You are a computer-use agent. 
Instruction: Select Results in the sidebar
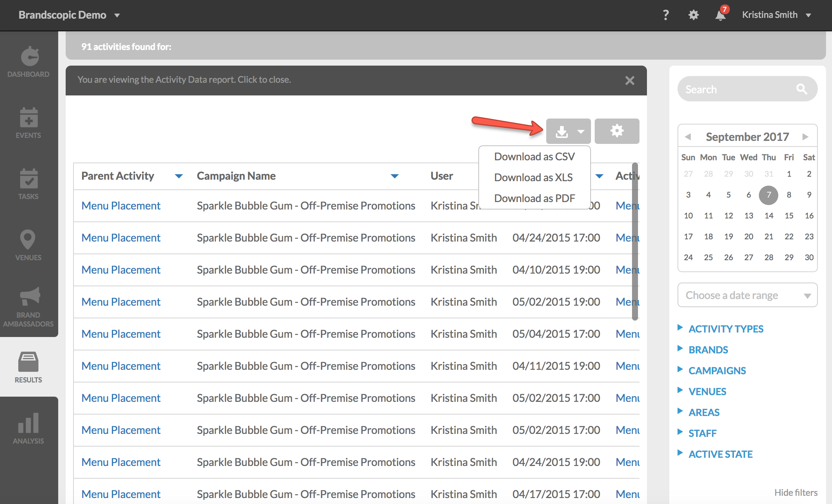29,367
